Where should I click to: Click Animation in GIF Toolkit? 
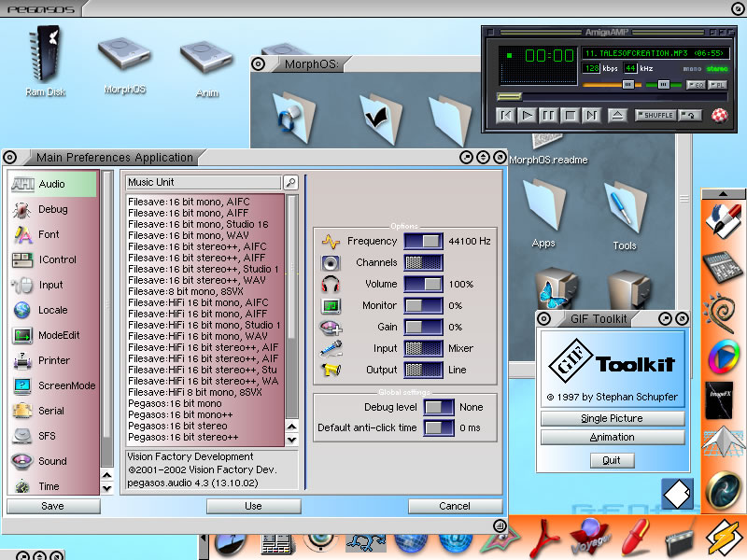coord(613,437)
